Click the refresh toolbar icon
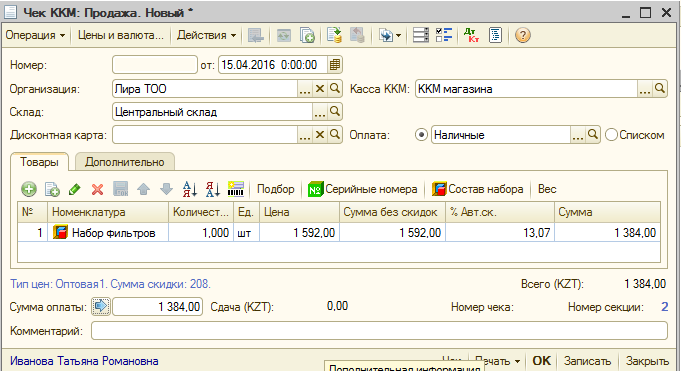 tap(284, 35)
